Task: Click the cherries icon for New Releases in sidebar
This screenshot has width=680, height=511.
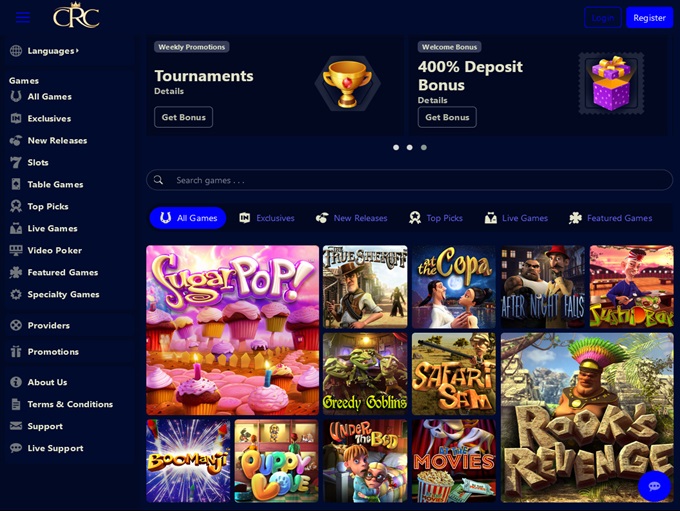Action: 16,140
